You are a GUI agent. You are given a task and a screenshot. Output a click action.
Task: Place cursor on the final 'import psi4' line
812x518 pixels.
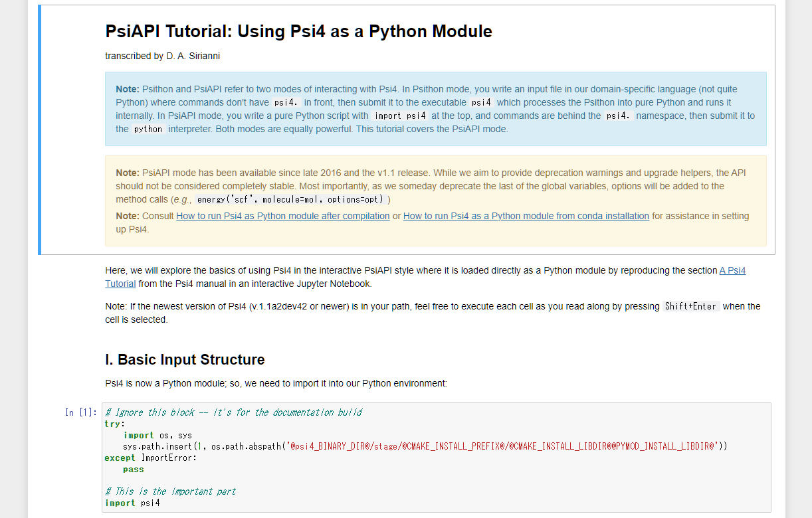click(x=132, y=503)
